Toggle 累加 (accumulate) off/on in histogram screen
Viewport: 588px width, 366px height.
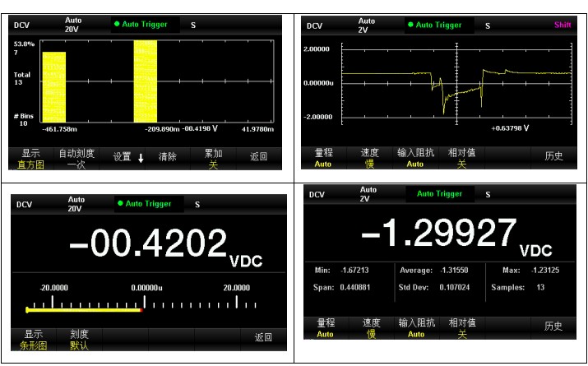pos(213,158)
